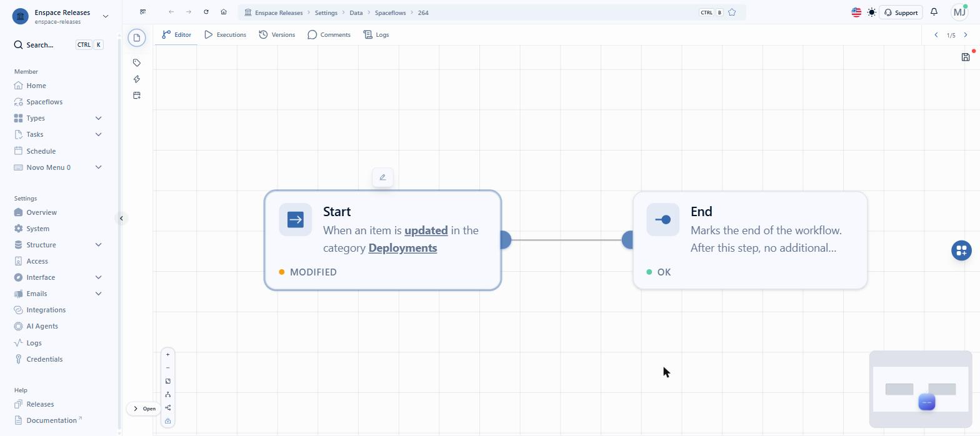Screen dimensions: 980x436
Task: Open the tags panel icon
Action: click(137, 62)
